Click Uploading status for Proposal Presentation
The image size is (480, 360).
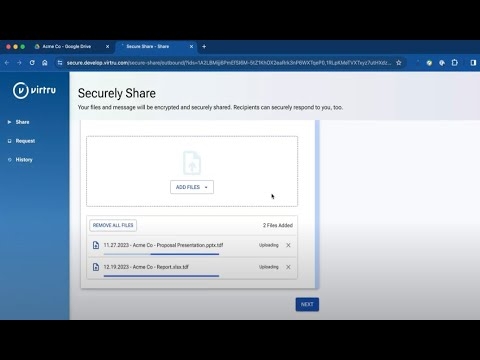(269, 245)
